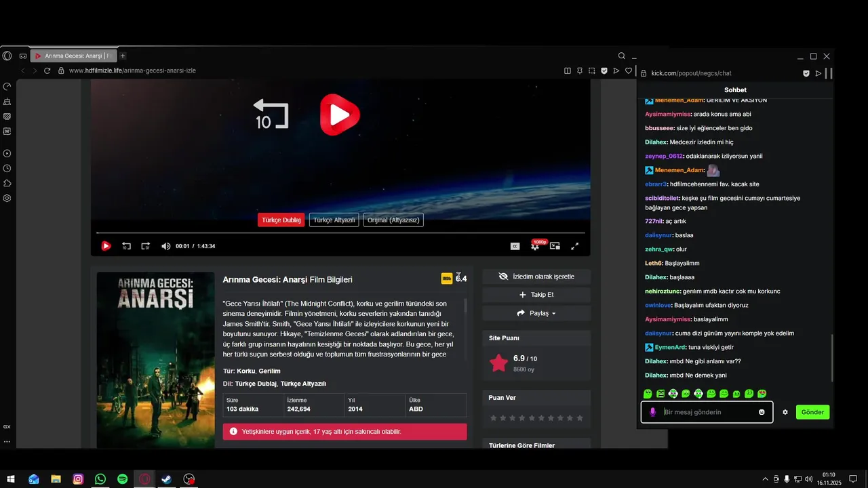868x488 pixels.
Task: Click the pin icon in address bar
Action: coord(580,70)
